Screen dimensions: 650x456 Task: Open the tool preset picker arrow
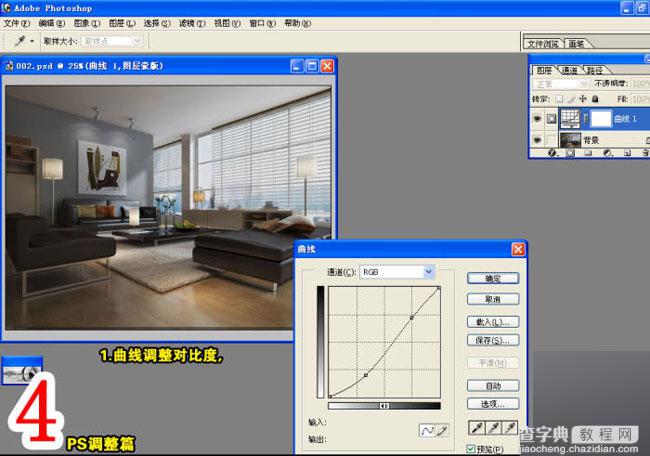coord(32,41)
